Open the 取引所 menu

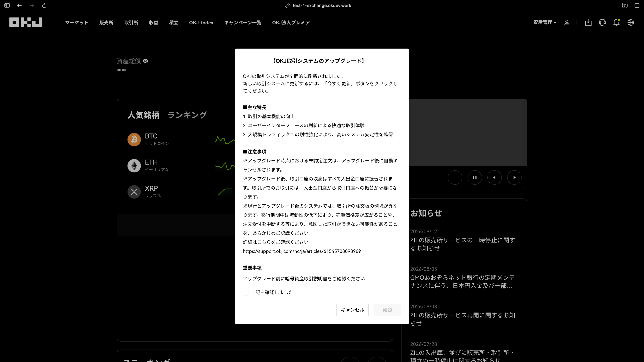[x=131, y=22]
